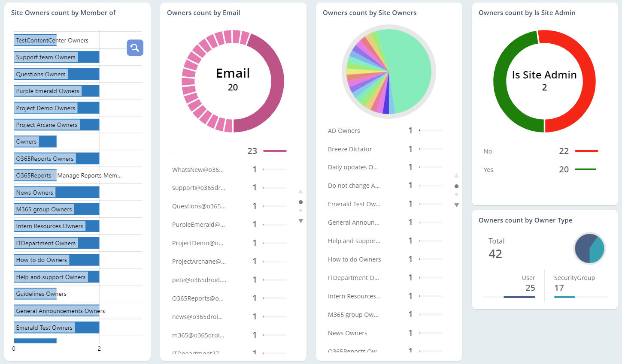Select the second pager dot on Site Owners legend

coord(456,194)
